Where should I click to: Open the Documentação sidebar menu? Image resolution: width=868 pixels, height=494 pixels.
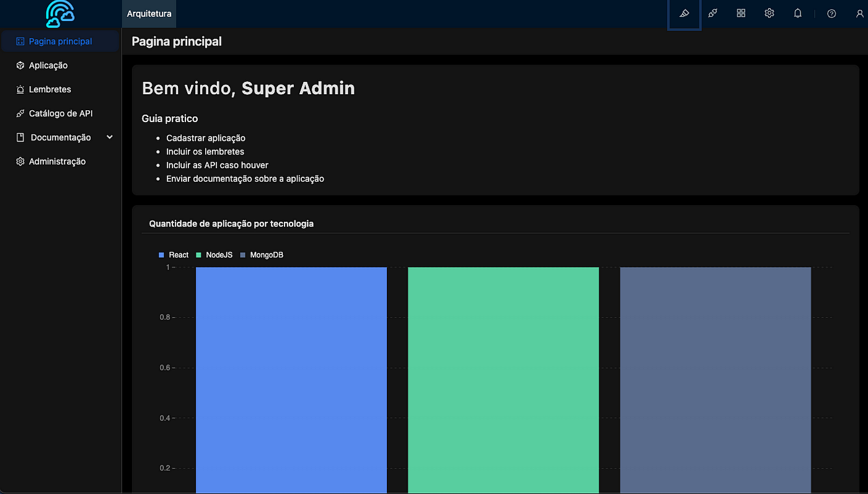click(x=61, y=138)
